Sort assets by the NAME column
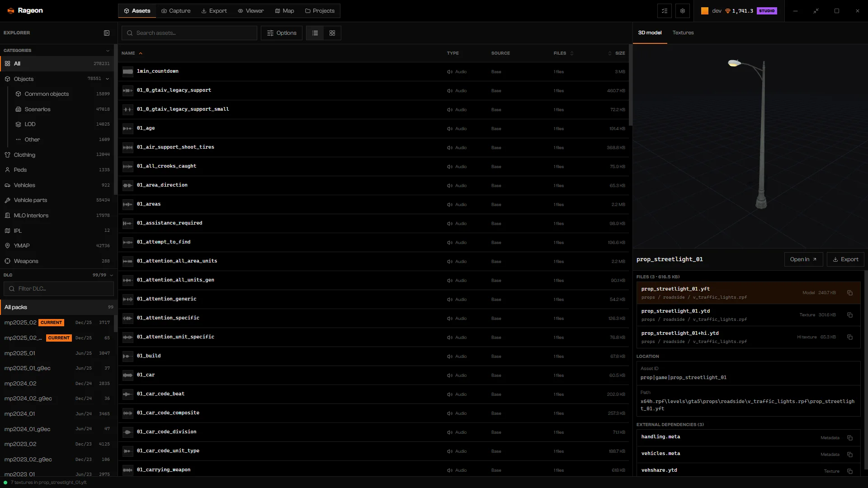Image resolution: width=868 pixels, height=488 pixels. tap(132, 53)
